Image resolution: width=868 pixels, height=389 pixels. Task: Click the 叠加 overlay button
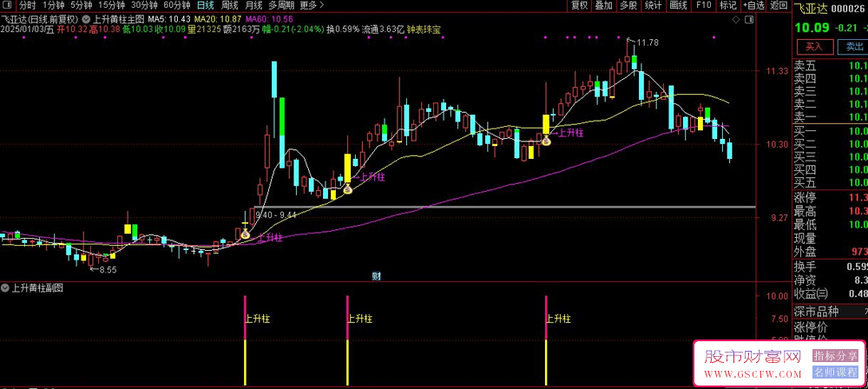coord(603,6)
